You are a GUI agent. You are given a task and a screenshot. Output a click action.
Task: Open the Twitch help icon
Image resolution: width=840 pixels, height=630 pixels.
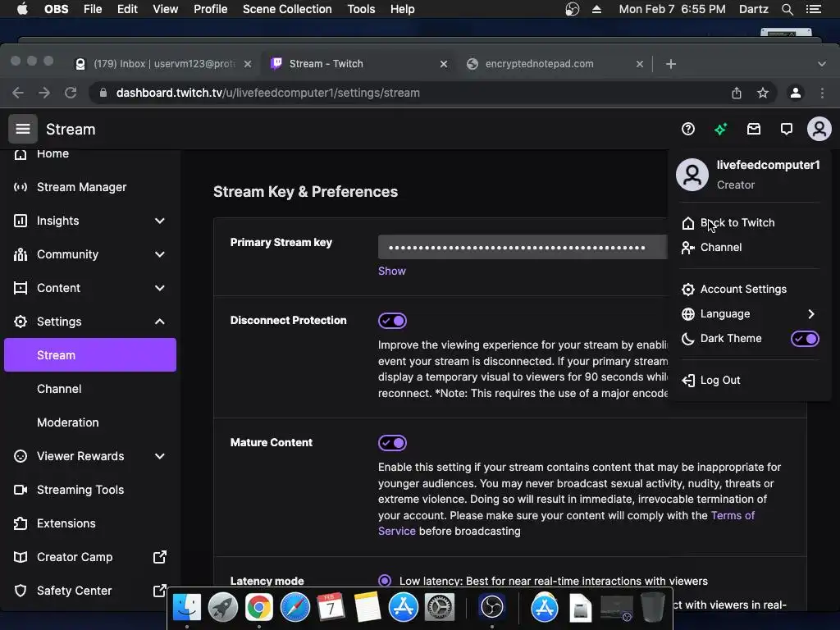coord(688,129)
